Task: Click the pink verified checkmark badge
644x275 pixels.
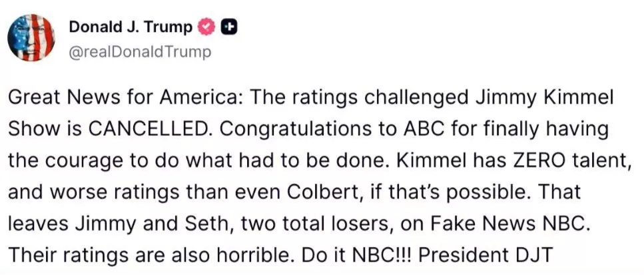Action: point(206,27)
